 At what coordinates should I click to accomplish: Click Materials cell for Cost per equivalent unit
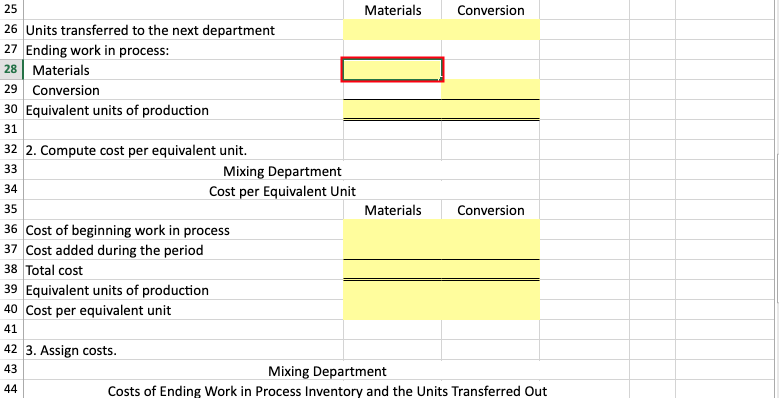point(392,310)
